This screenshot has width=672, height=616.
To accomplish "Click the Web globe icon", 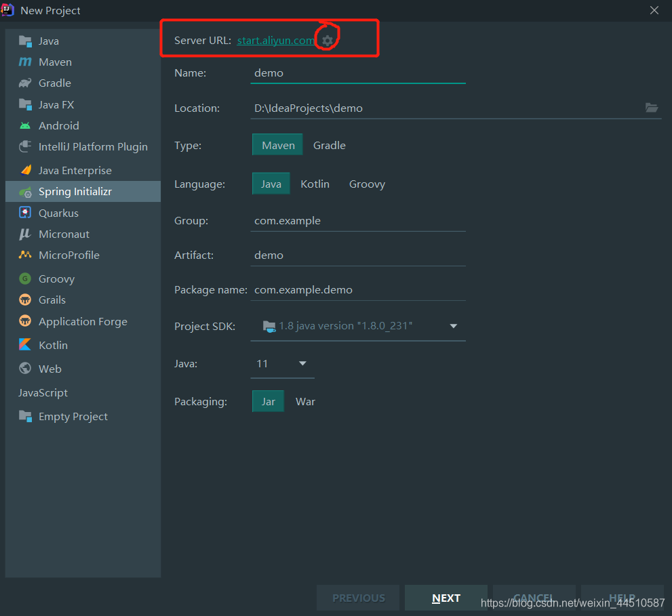I will (x=25, y=369).
